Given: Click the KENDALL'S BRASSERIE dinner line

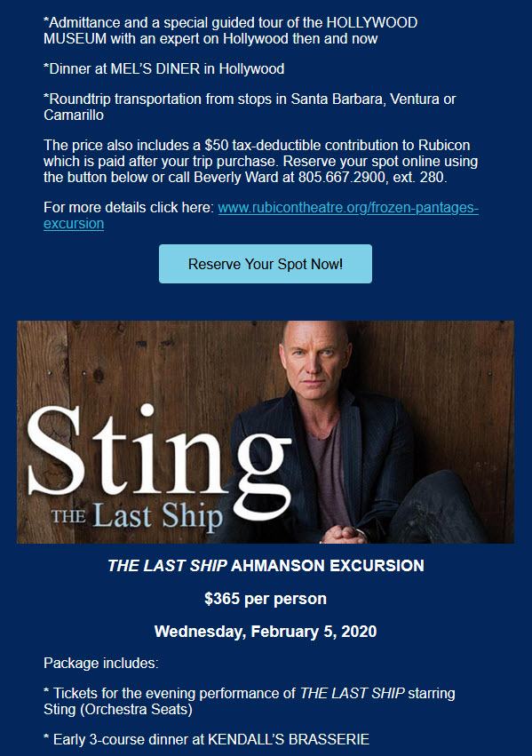Looking at the screenshot, I should (x=206, y=740).
